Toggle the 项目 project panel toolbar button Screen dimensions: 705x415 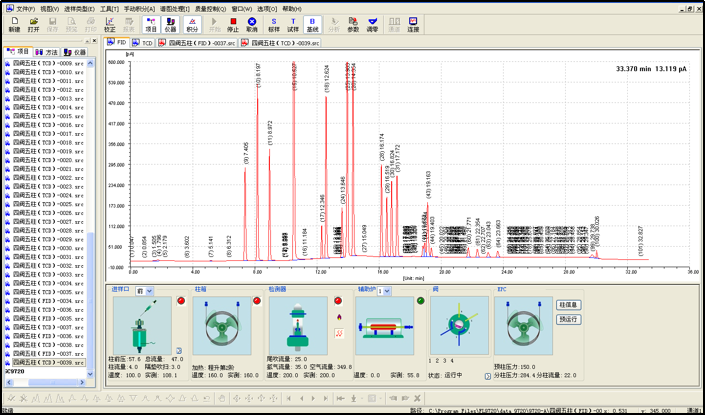coord(151,25)
